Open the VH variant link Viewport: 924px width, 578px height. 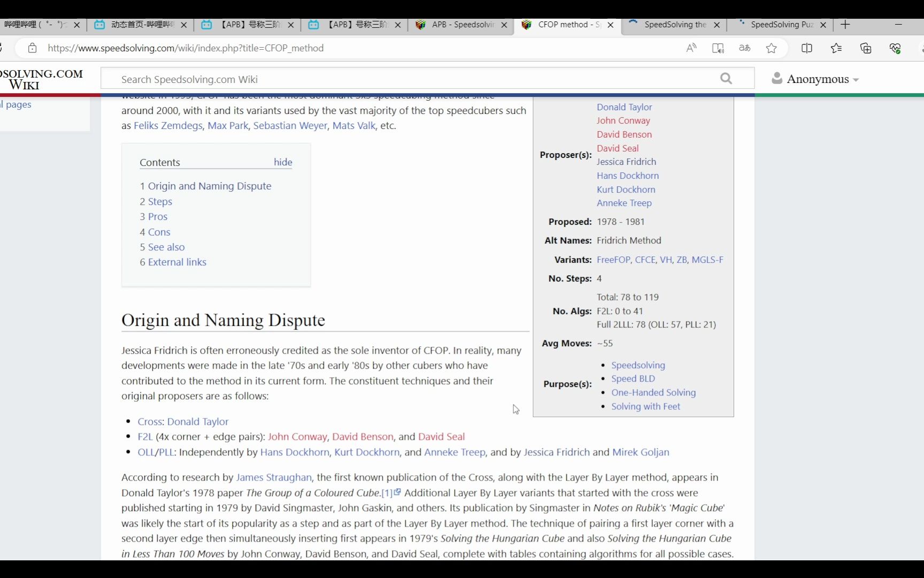pos(666,260)
